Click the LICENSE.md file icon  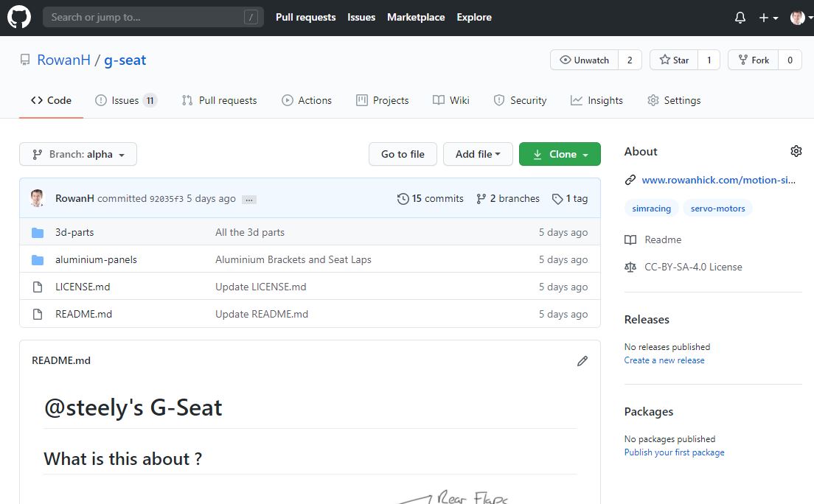[x=38, y=287]
